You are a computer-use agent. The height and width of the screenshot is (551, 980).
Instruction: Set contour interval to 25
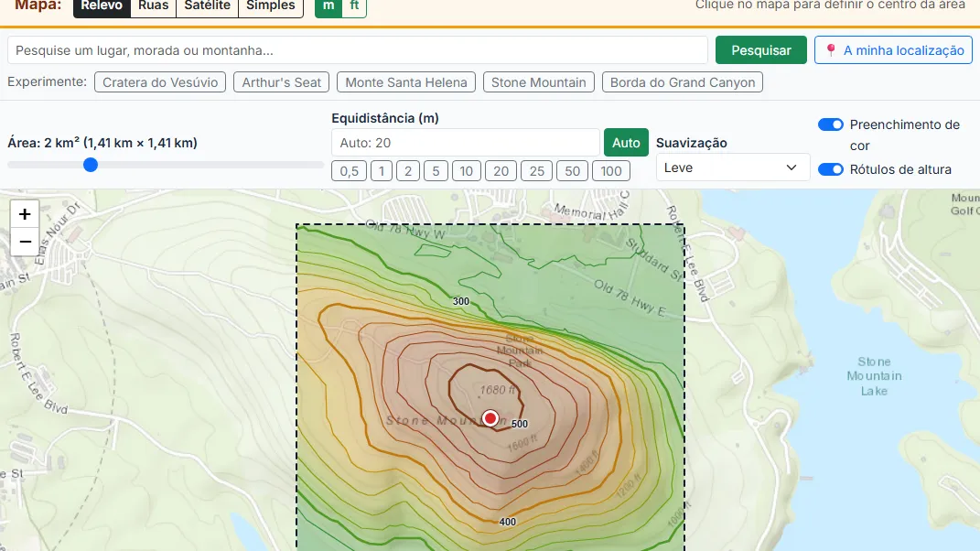(x=537, y=171)
